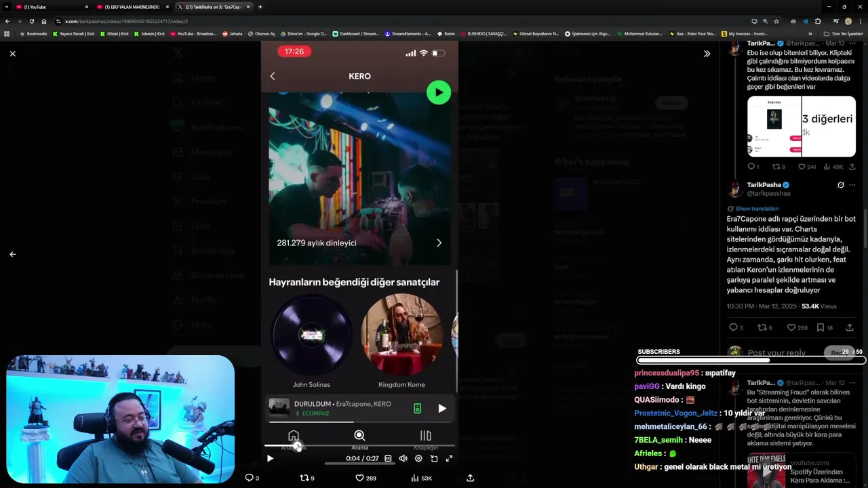Screen dimensions: 868x488
Task: Go to previous media with left arrow
Action: [12, 254]
